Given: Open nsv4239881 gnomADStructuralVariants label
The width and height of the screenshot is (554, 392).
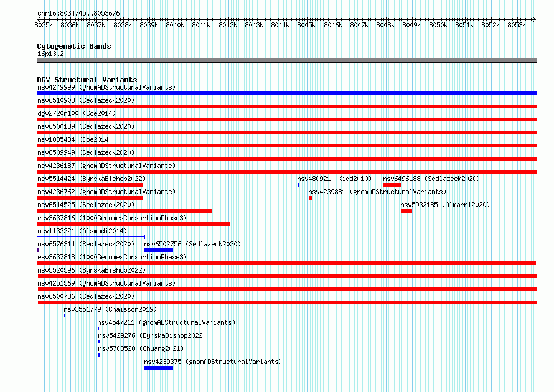Looking at the screenshot, I should pyautogui.click(x=377, y=192).
